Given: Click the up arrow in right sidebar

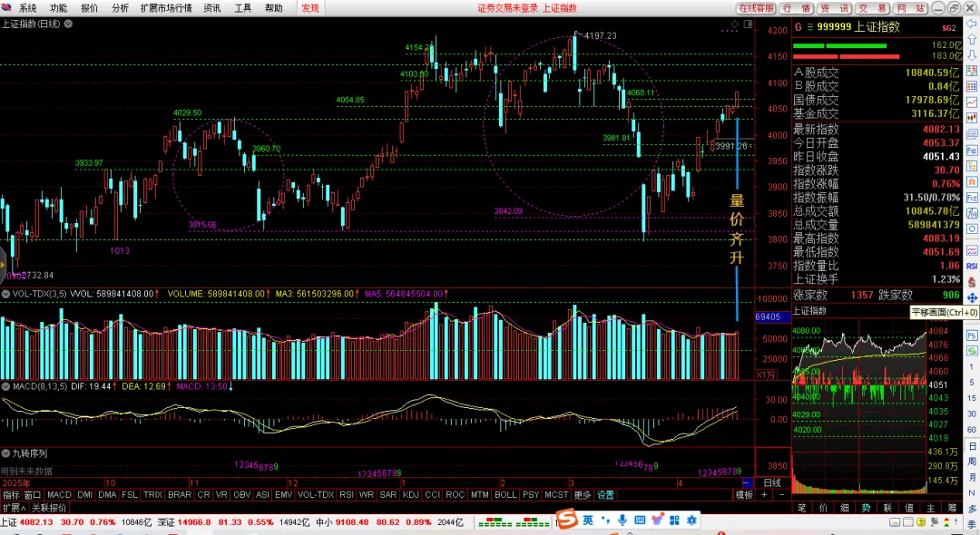Looking at the screenshot, I should point(972,39).
